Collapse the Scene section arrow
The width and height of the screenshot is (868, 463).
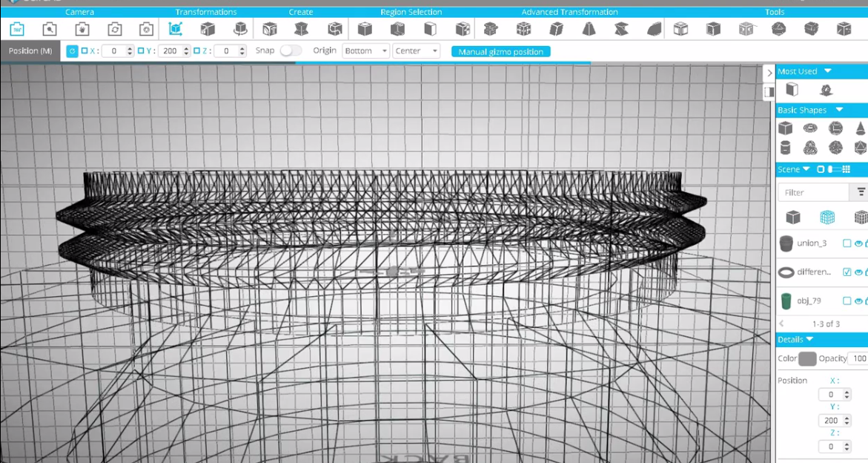coord(806,169)
